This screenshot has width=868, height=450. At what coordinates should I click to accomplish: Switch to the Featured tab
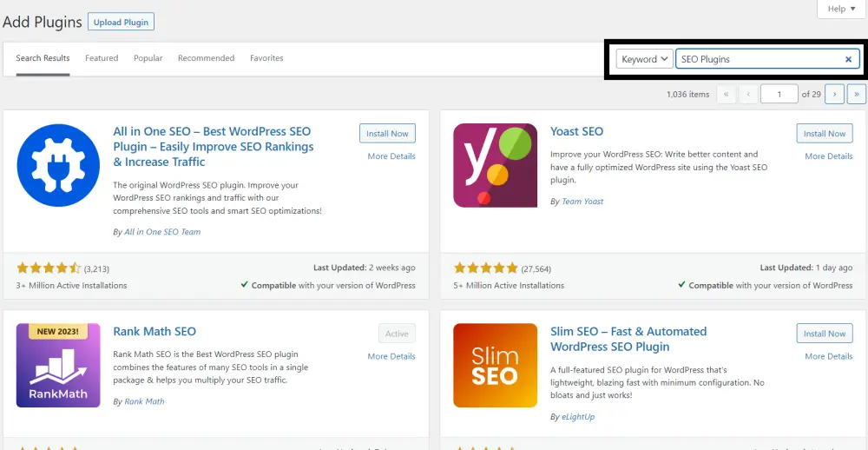pos(102,58)
